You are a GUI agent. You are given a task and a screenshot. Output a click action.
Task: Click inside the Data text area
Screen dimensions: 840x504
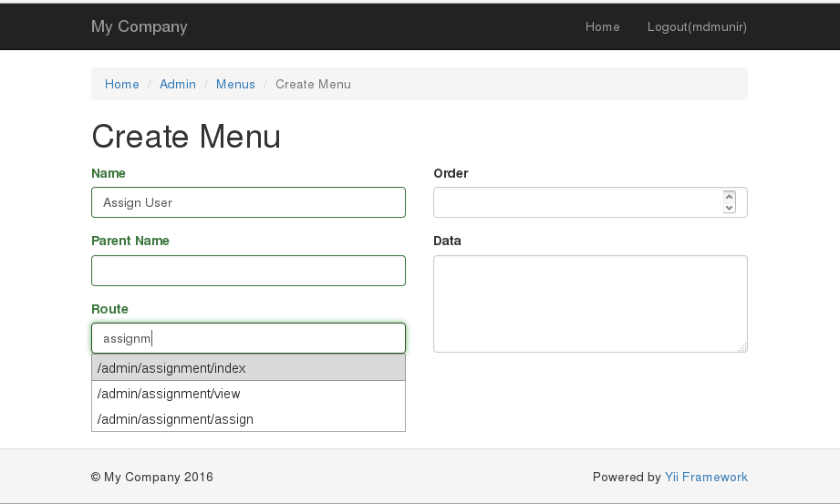click(589, 303)
